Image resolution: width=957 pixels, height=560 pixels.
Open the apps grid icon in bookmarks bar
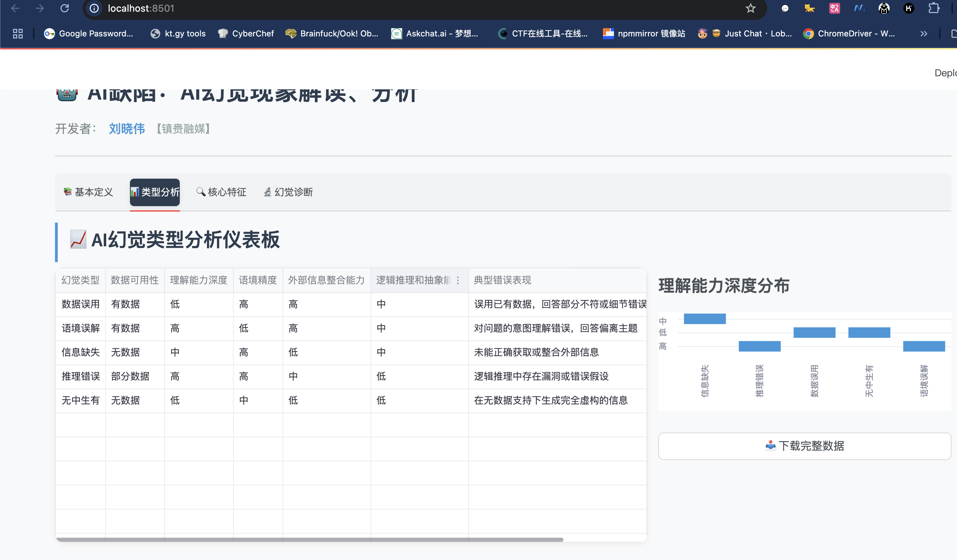[x=18, y=34]
